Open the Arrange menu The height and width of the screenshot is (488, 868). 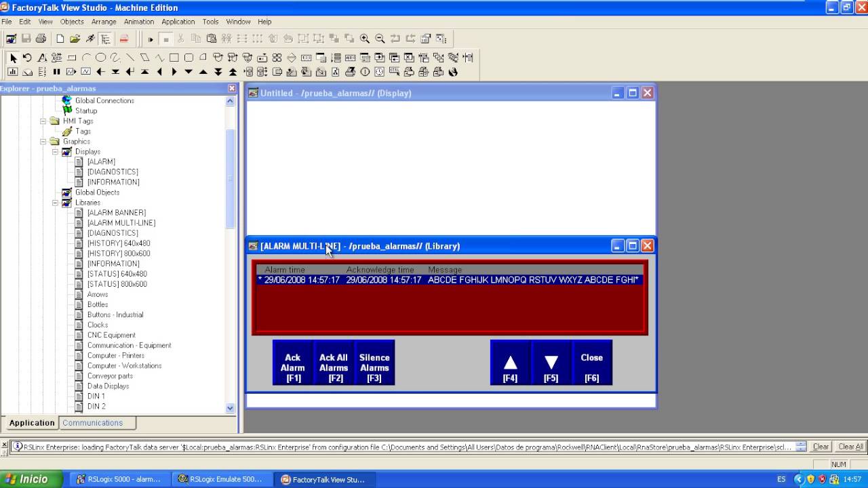[x=104, y=22]
